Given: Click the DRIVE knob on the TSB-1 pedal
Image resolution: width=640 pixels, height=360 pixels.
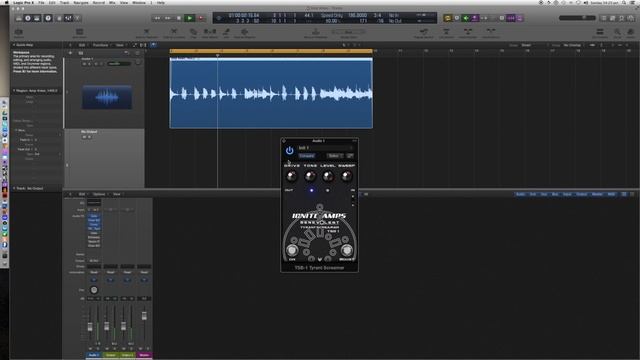Looking at the screenshot, I should coord(291,176).
